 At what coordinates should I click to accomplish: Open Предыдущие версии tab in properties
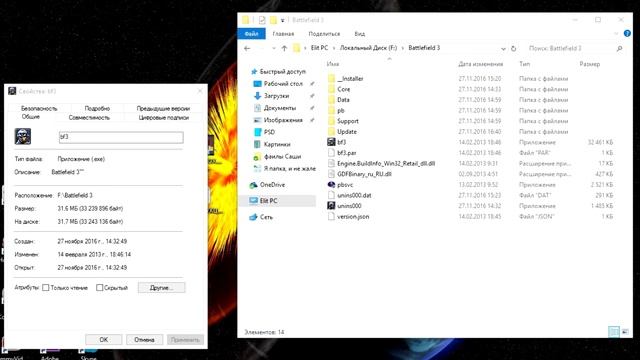tap(163, 108)
